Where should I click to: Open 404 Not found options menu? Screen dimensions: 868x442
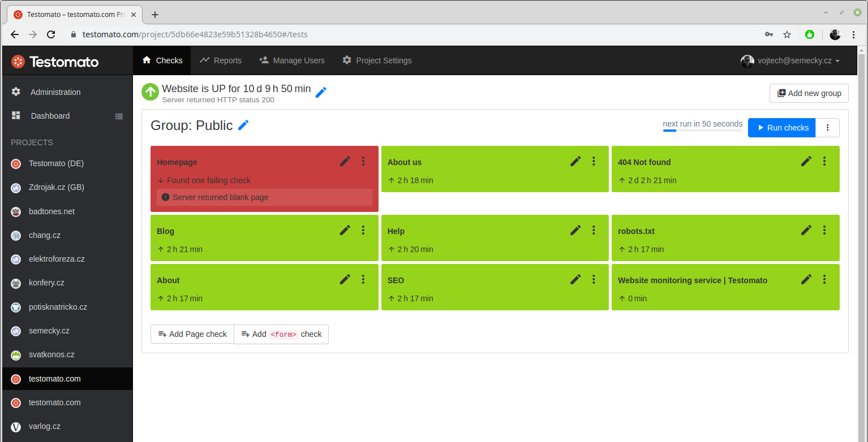coord(824,162)
